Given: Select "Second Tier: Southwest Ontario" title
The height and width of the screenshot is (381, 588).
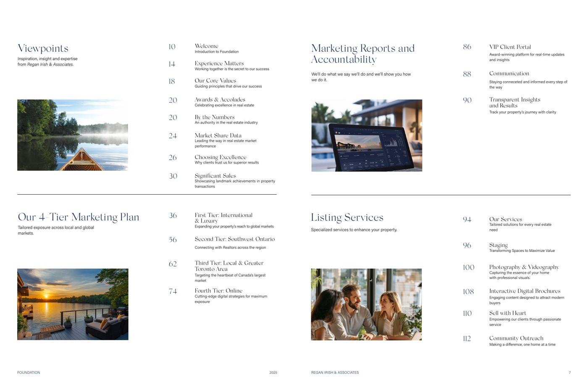Looking at the screenshot, I should tap(234, 239).
